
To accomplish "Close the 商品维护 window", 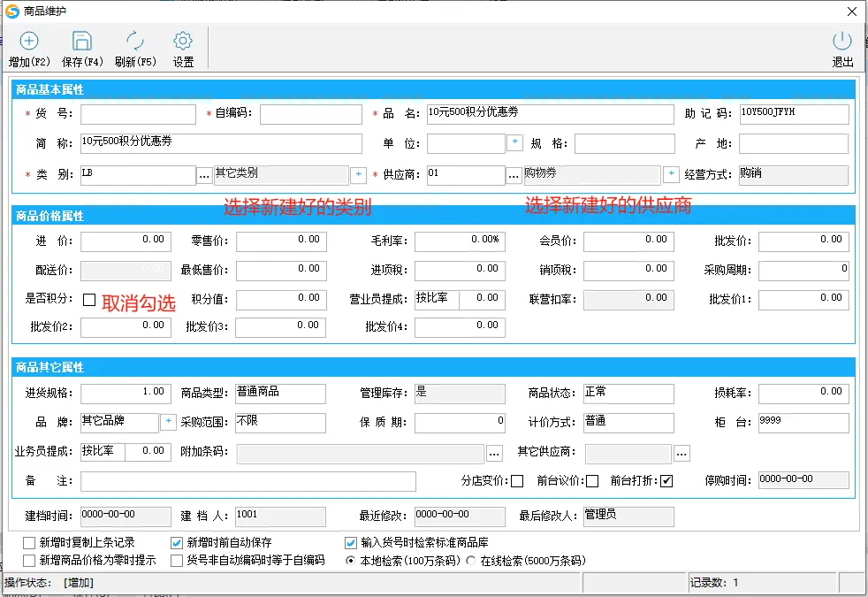I will [852, 11].
